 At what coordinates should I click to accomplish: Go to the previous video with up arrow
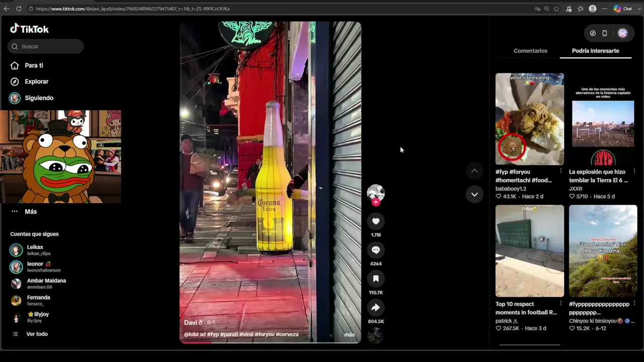[x=474, y=171]
